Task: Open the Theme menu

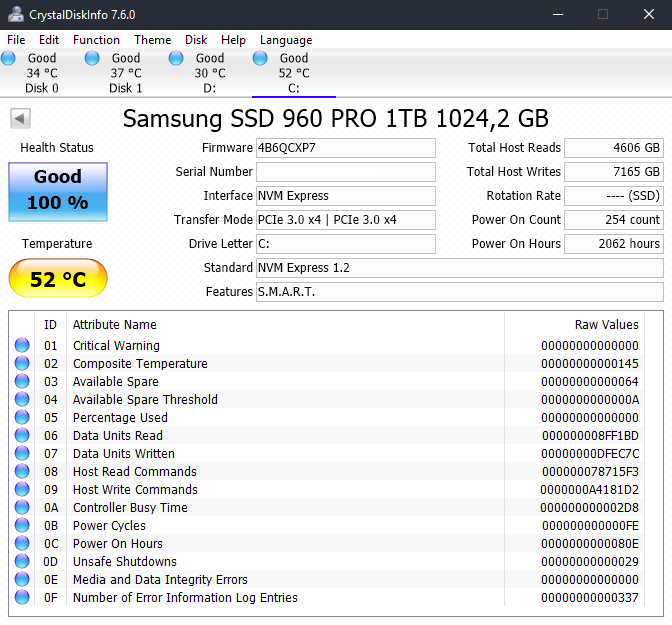Action: [x=153, y=40]
